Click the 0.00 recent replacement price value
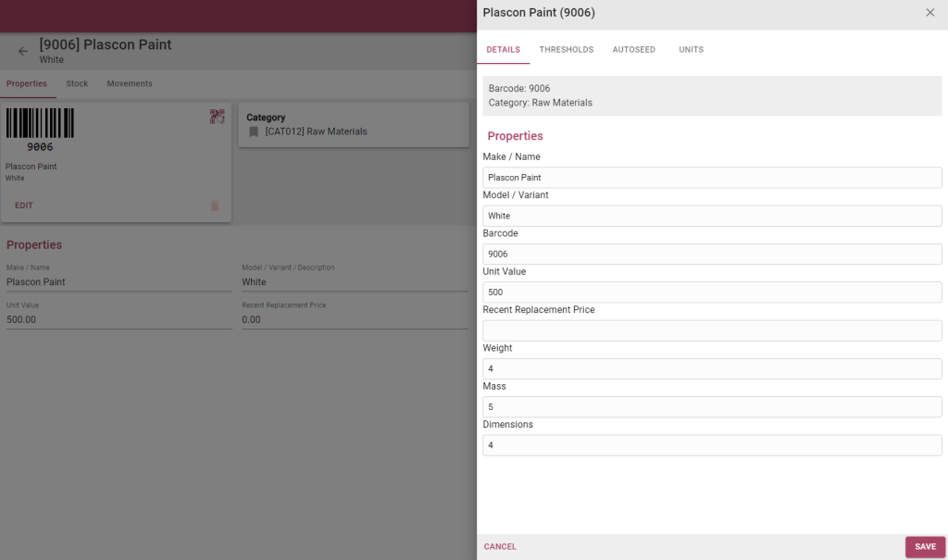 [252, 320]
